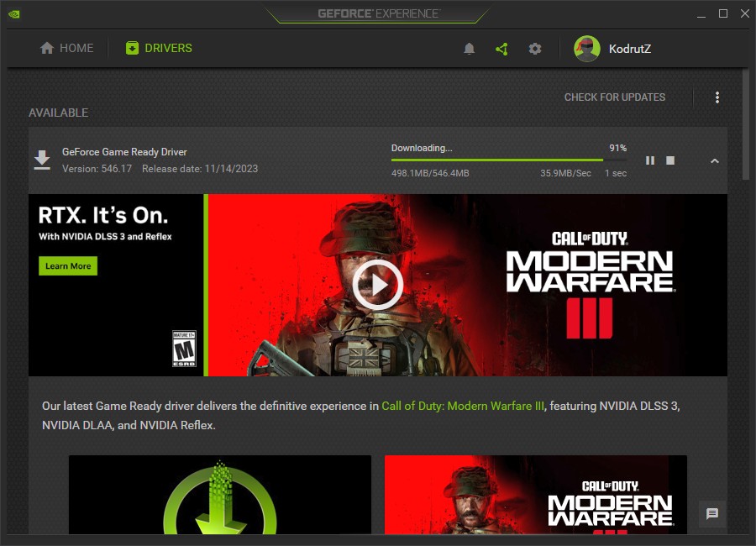Click the ESRB Mature rating badge
Screen dimensions: 756x546
(x=184, y=349)
